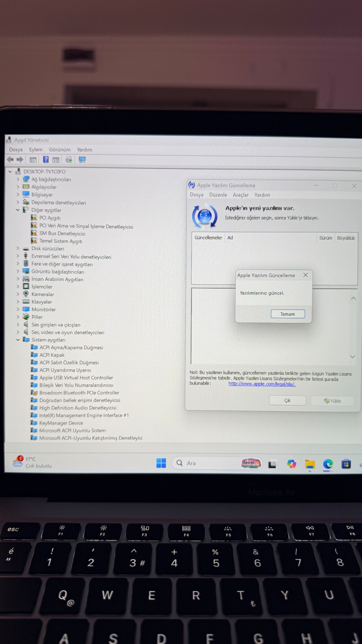Open Help via the blue question mark icon

click(x=46, y=160)
